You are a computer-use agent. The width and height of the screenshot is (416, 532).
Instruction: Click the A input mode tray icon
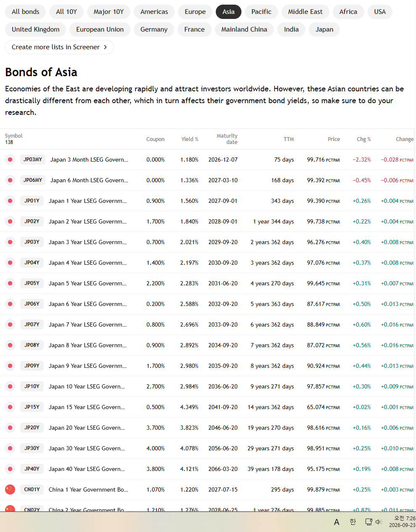coord(337,522)
